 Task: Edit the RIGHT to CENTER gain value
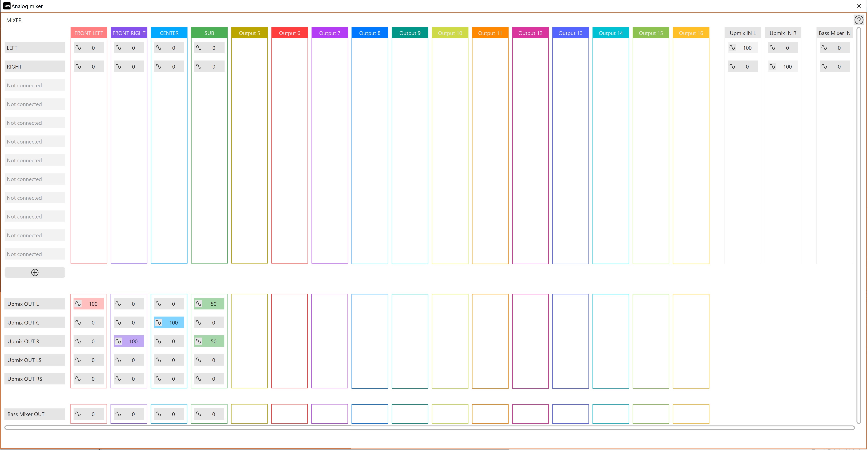(173, 66)
